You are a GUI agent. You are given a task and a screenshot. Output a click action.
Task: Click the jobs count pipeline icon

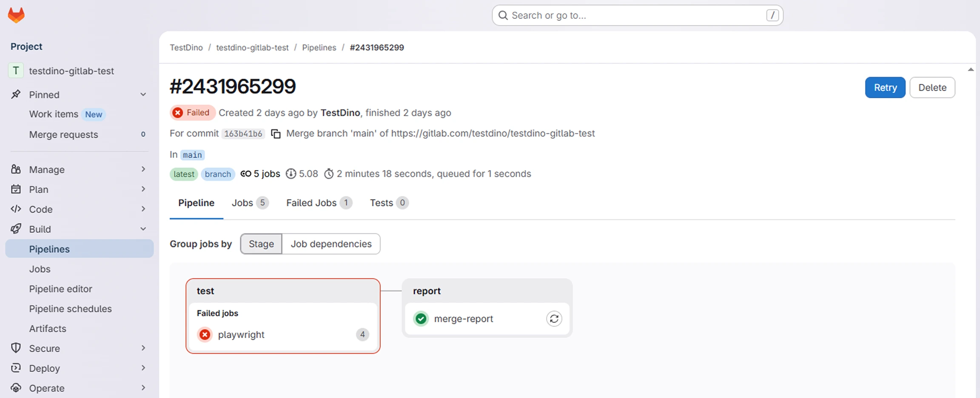click(245, 173)
